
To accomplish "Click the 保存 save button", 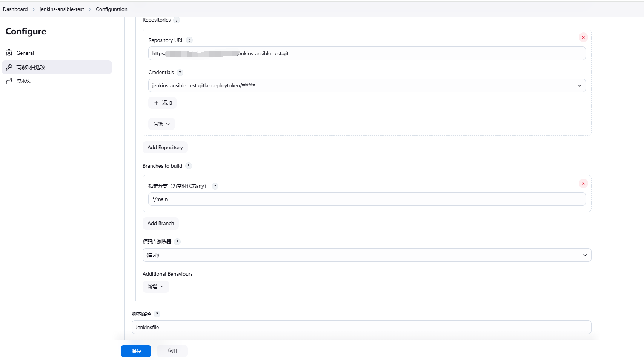I will 136,351.
